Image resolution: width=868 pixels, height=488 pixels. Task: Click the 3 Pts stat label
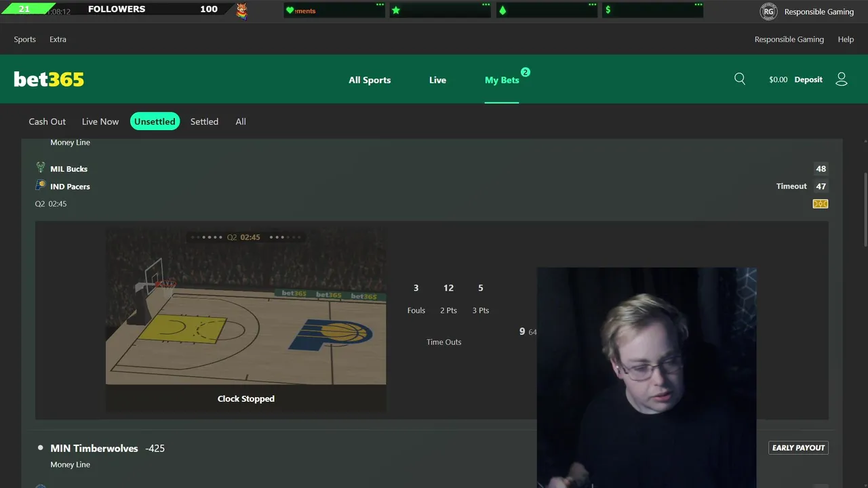(x=481, y=310)
